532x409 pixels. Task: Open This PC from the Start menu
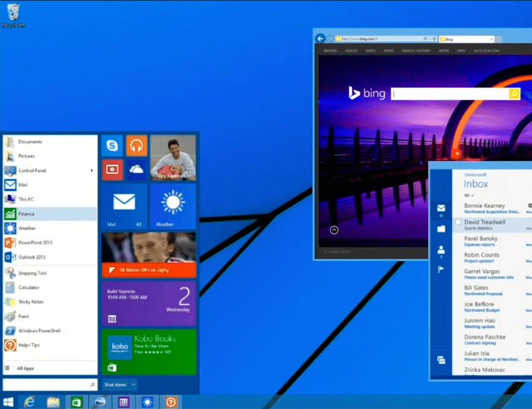click(50, 199)
